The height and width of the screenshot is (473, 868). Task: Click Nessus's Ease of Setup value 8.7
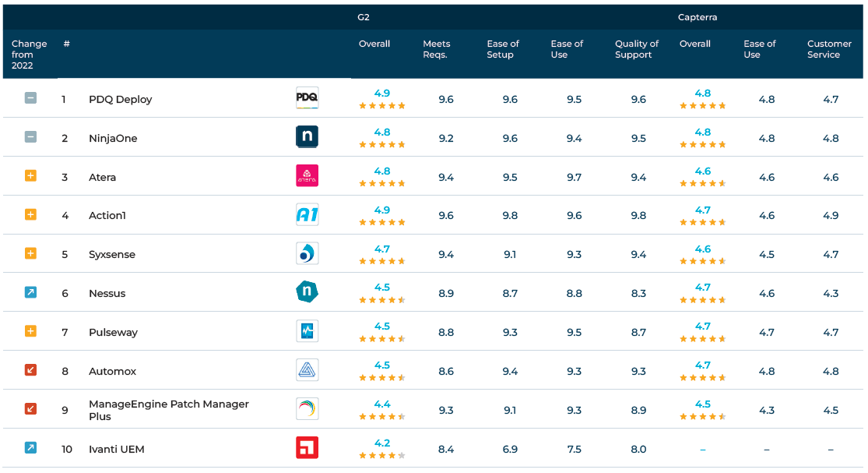pyautogui.click(x=510, y=293)
